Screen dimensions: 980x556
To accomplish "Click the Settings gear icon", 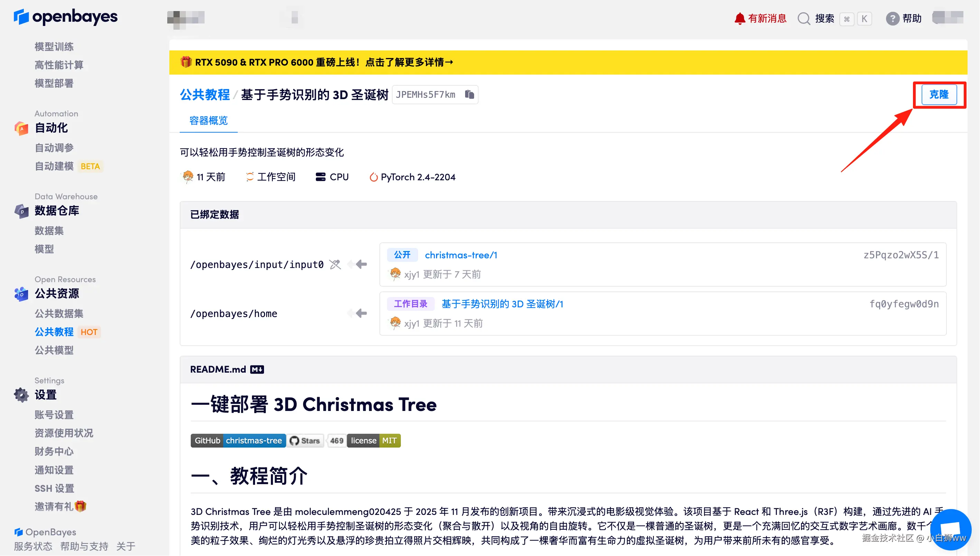I will [21, 395].
